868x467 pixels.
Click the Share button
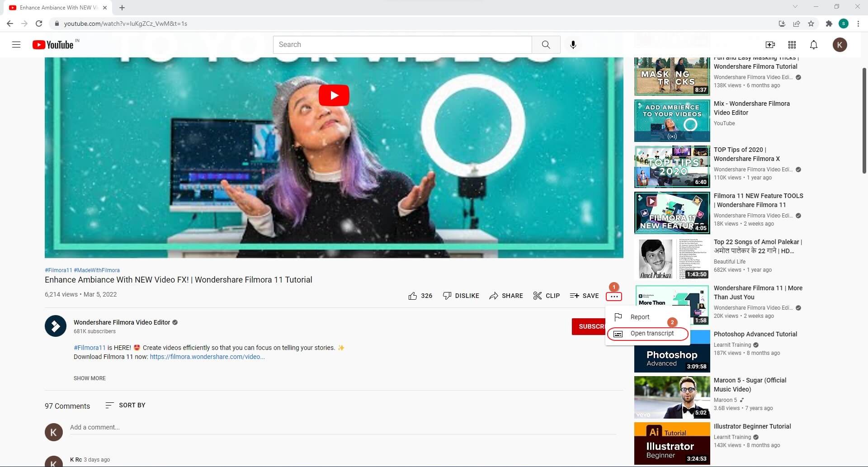(506, 296)
